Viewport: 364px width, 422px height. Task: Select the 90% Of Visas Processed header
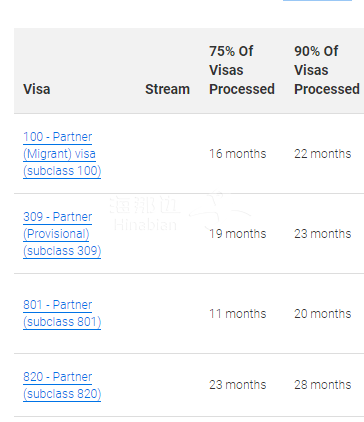[327, 70]
